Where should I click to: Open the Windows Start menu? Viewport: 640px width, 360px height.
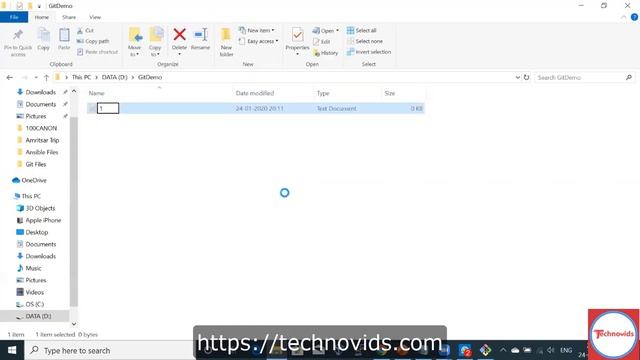[12, 350]
